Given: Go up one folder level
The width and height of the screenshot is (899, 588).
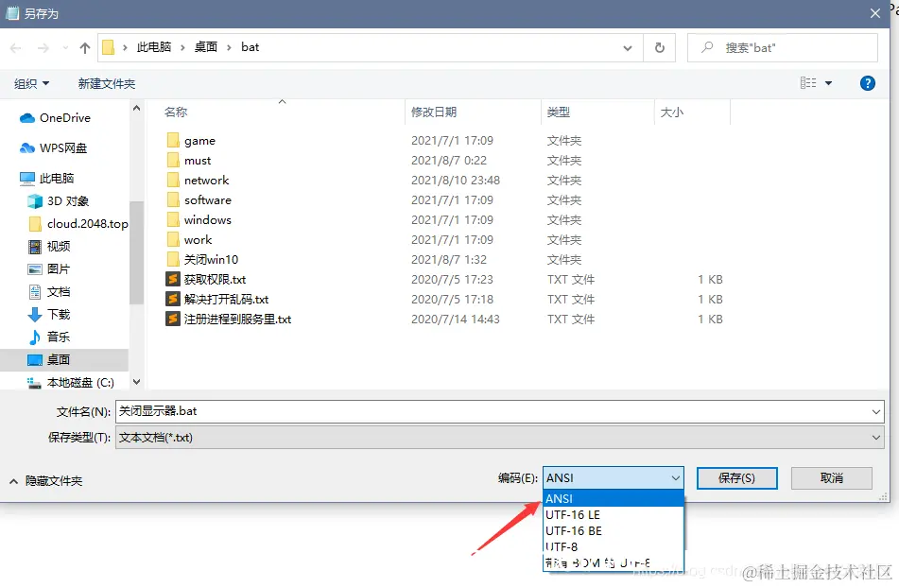Looking at the screenshot, I should (85, 47).
